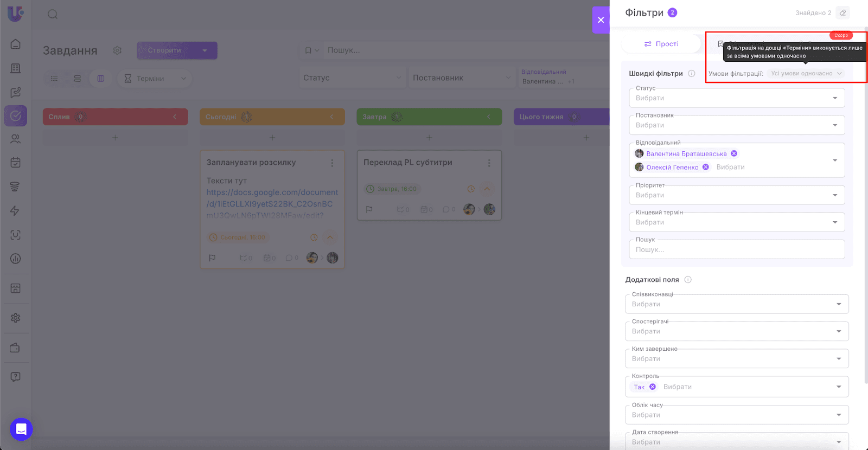Switch to list view layout

coord(54,79)
